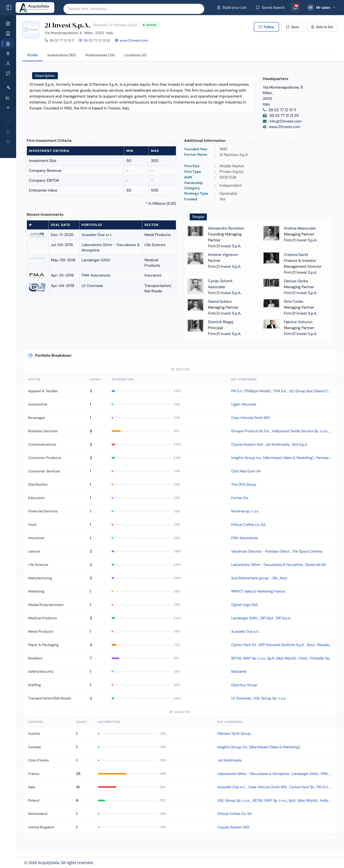Open the repeat arrows sidebar icon
Screen dimensions: 344x868
[8, 73]
